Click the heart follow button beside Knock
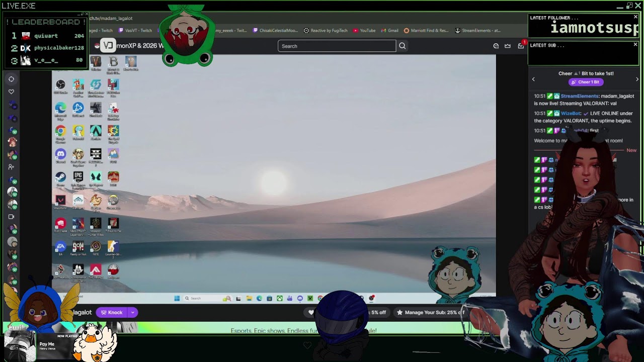 click(x=311, y=312)
